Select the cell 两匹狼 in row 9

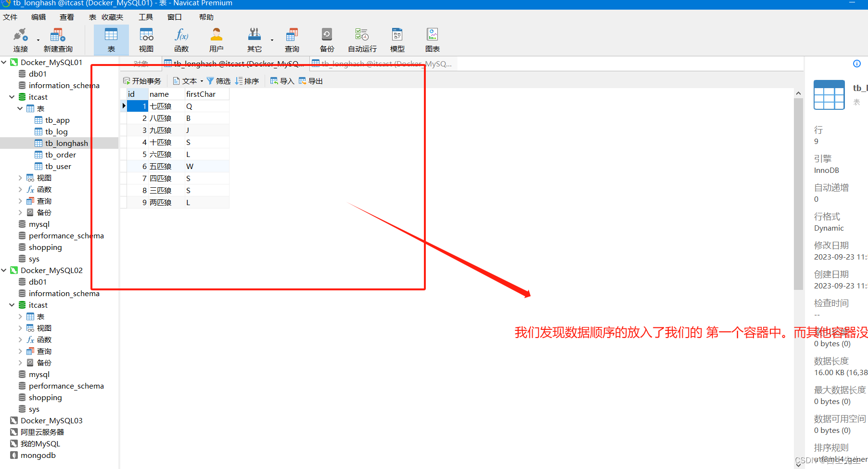166,202
